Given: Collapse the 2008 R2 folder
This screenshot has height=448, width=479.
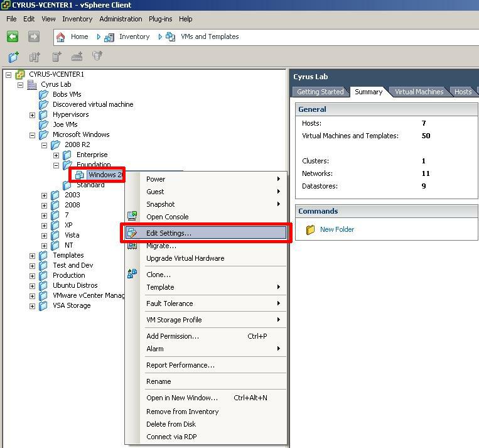Looking at the screenshot, I should tap(45, 145).
